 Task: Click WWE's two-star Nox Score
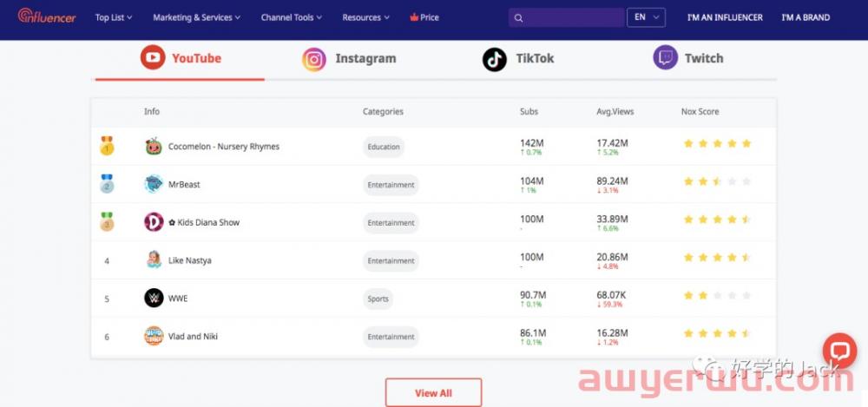tap(717, 296)
